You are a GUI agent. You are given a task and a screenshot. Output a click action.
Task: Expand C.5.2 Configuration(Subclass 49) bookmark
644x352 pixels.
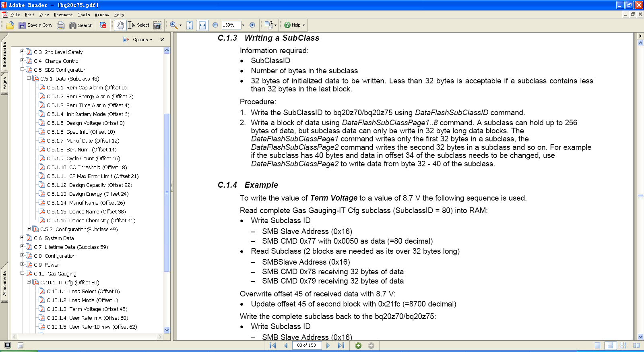(x=29, y=229)
